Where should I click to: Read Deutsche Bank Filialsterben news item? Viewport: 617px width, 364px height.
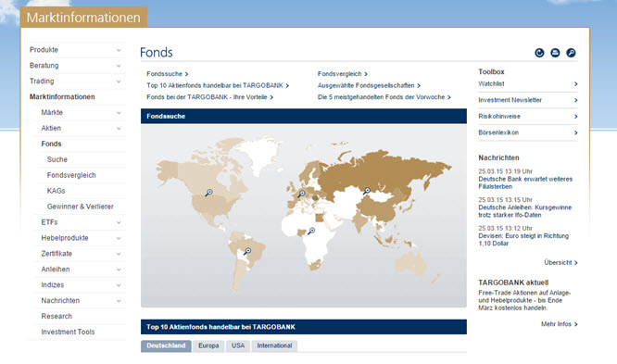(x=525, y=182)
